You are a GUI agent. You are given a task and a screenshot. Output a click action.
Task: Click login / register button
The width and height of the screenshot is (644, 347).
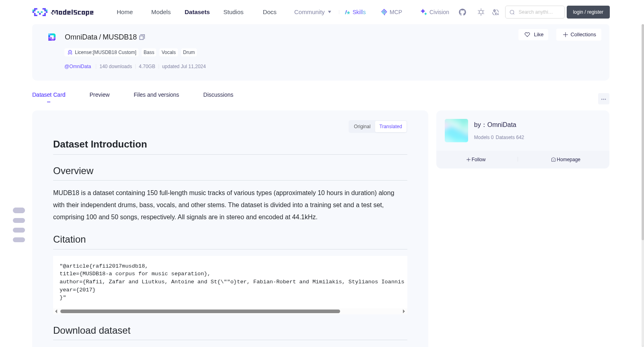(588, 12)
